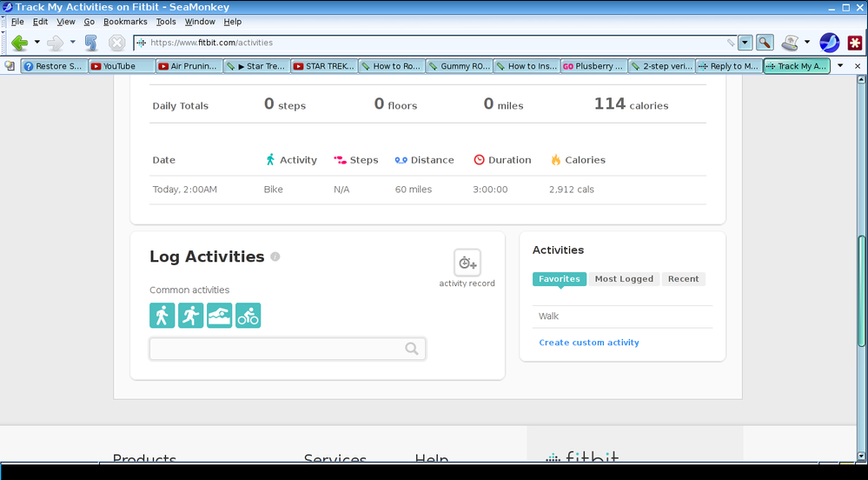Click the Activity column walker icon
This screenshot has width=868, height=480.
[270, 160]
